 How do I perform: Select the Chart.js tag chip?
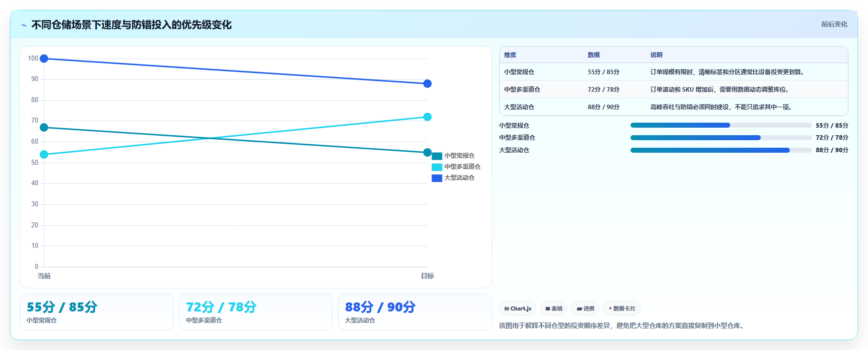(518, 308)
